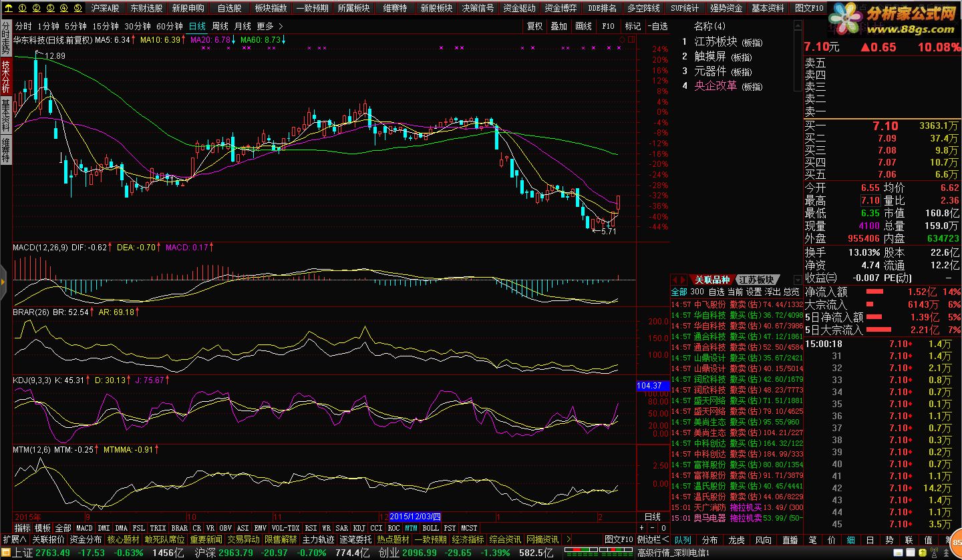Select the 分布 tab in right bottom panel
Screen dimensions: 962x560
(x=710, y=540)
